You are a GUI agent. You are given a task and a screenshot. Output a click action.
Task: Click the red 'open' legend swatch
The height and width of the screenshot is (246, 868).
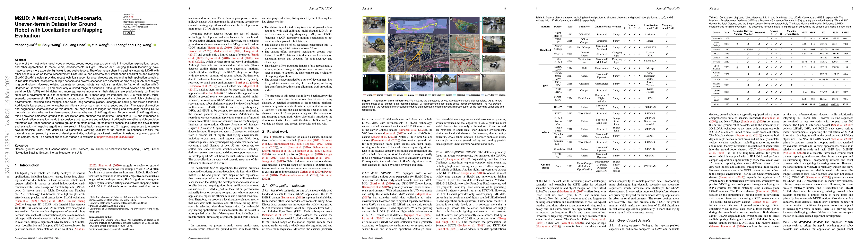[x=365, y=95]
